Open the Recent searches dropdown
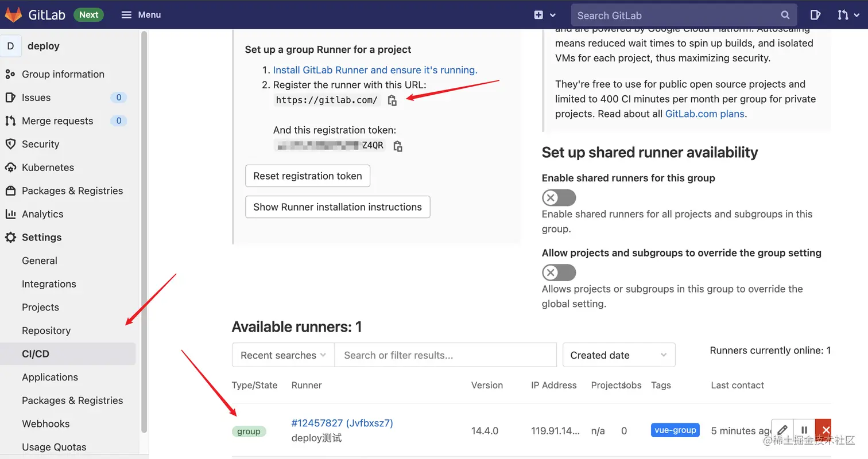This screenshot has height=459, width=868. click(x=284, y=355)
